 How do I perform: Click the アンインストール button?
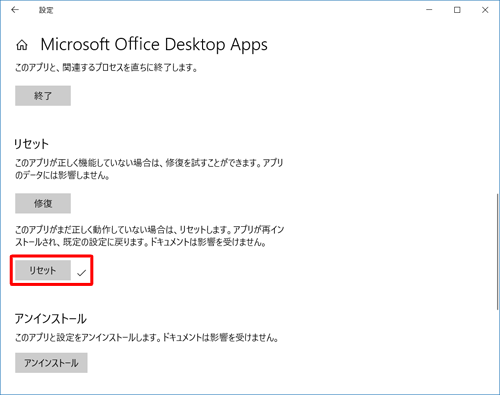click(51, 363)
